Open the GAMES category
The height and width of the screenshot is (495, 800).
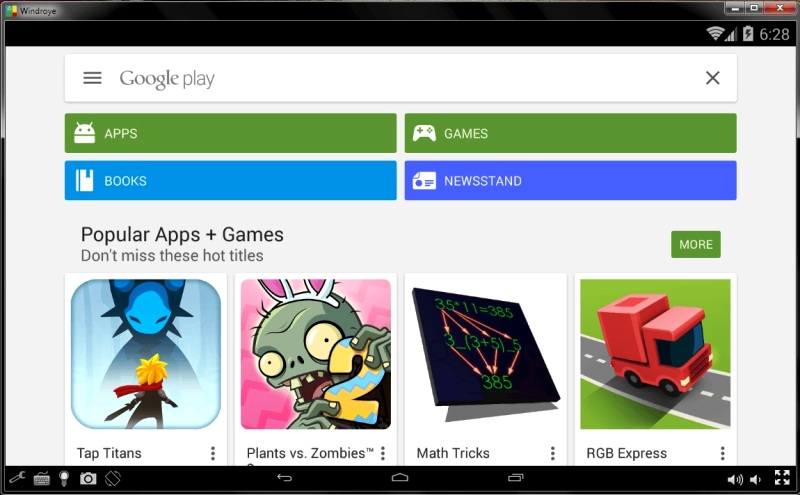tap(570, 133)
